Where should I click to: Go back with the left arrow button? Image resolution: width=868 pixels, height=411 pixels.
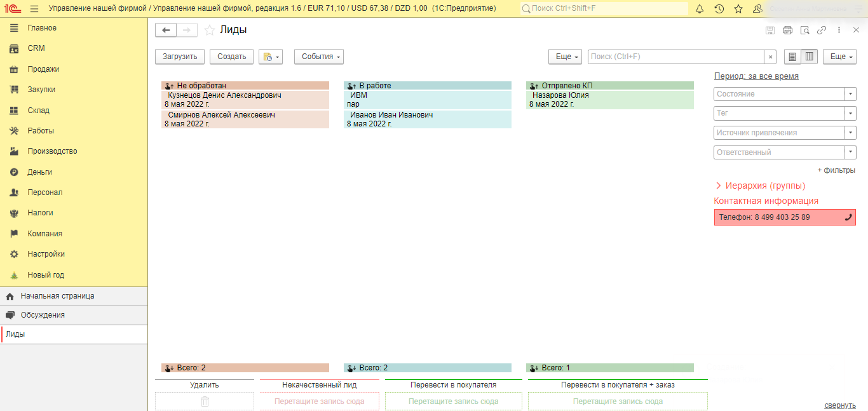click(x=166, y=30)
